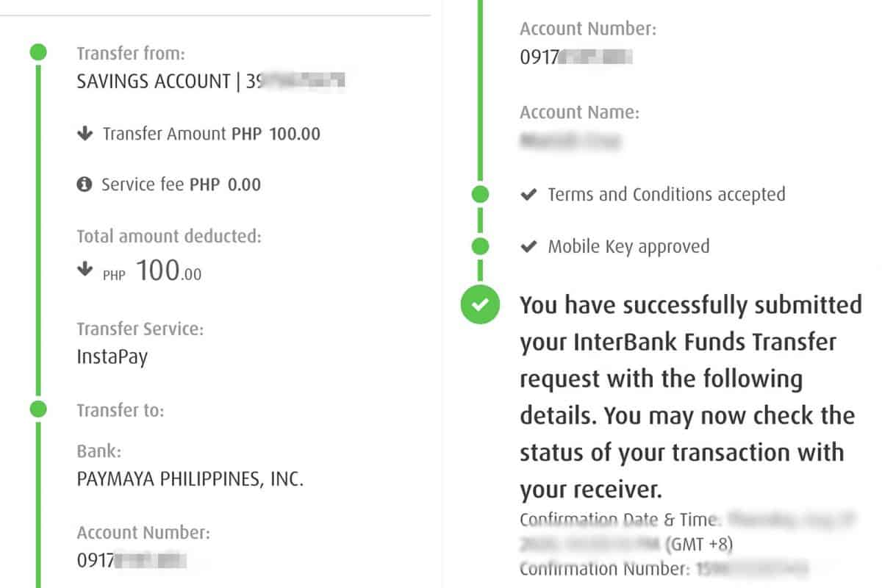Click the checkmark next to Terms and Conditions accepted
Image resolution: width=882 pixels, height=588 pixels.
(x=528, y=195)
